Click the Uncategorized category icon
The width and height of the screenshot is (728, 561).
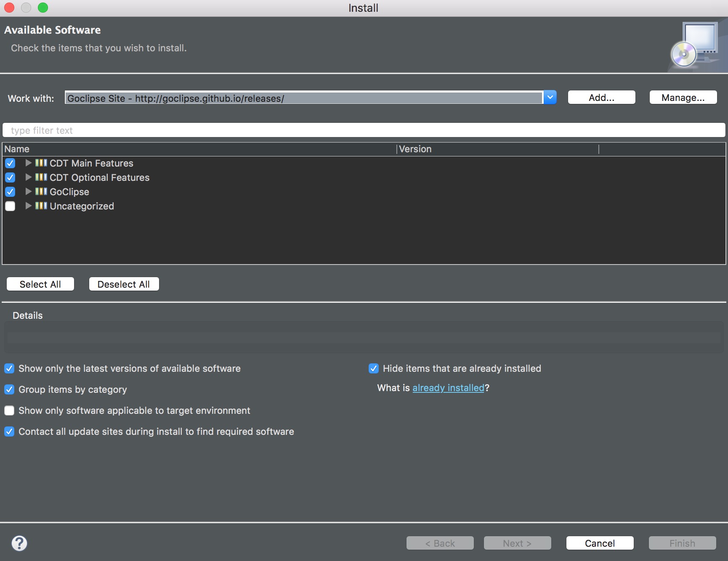coord(41,206)
